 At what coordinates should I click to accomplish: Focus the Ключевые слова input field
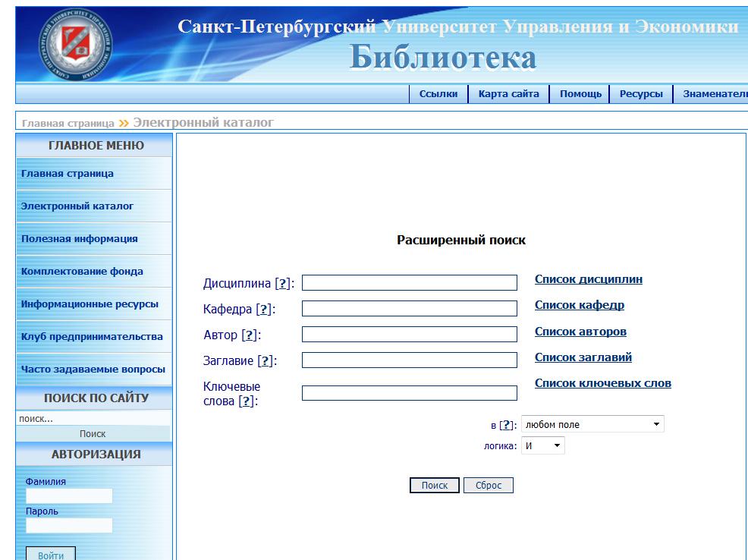[410, 393]
